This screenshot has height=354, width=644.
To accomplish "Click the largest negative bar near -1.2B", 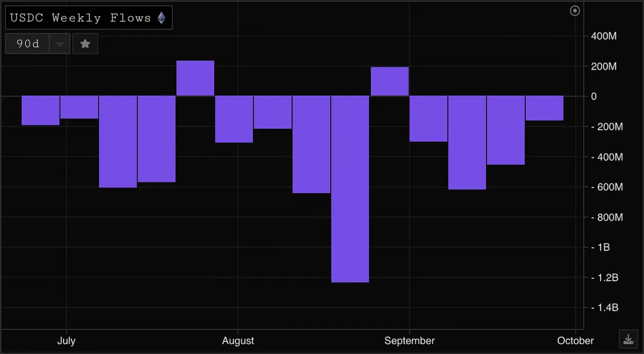I will click(350, 189).
